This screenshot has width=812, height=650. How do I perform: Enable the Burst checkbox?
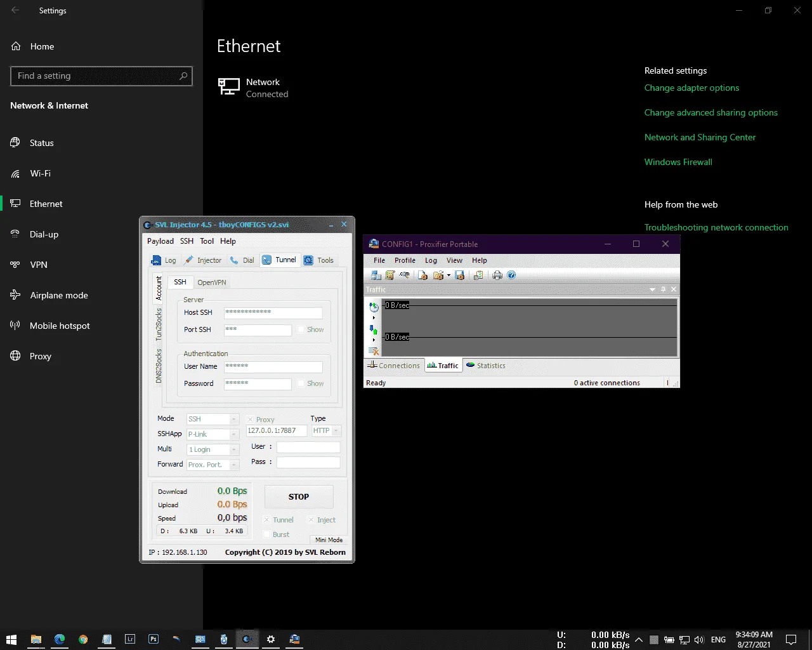click(x=267, y=534)
